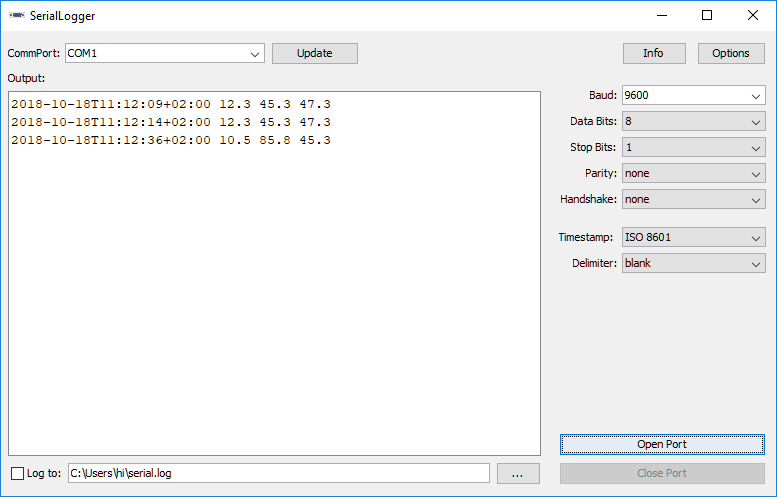Enable the Log to checkbox

coord(17,473)
